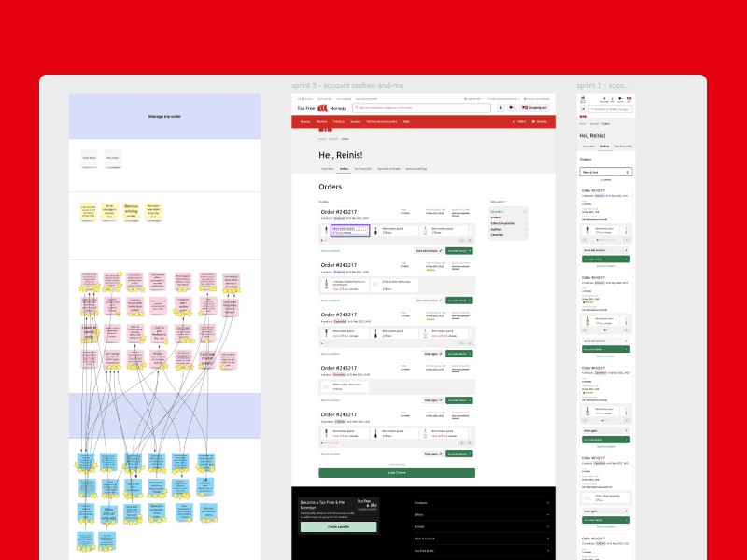
Task: Switch to the Payment methods tab
Action: [x=388, y=168]
